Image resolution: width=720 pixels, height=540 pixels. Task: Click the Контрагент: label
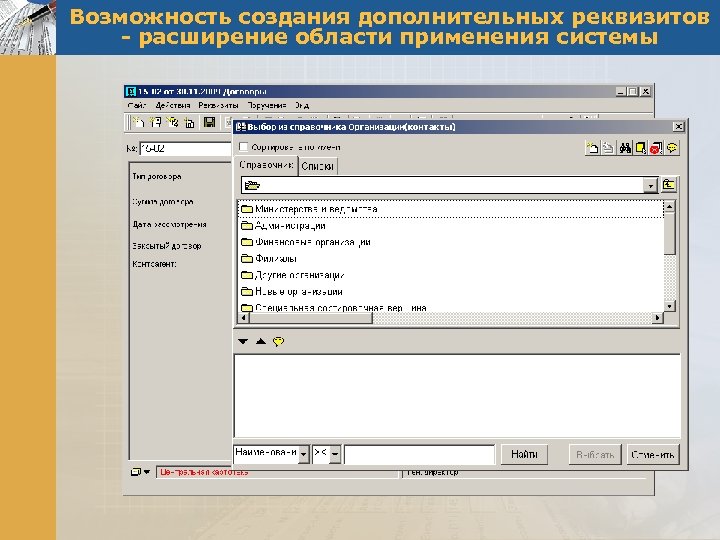154,264
